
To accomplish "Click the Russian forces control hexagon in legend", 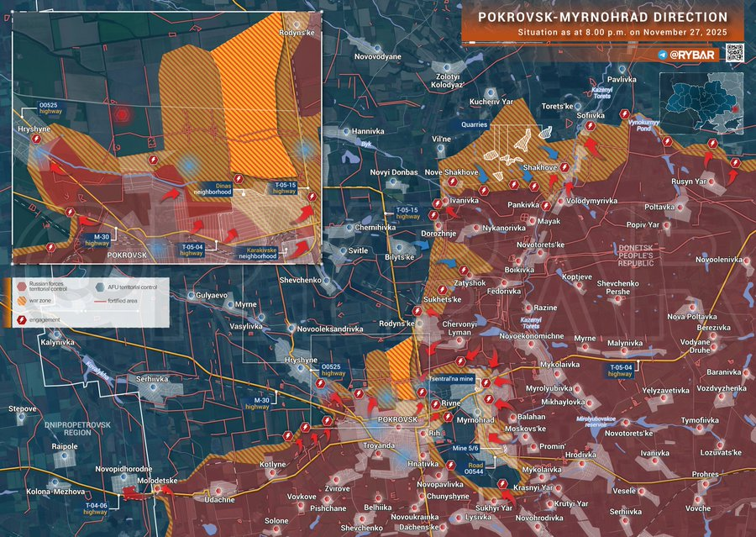I will (22, 286).
